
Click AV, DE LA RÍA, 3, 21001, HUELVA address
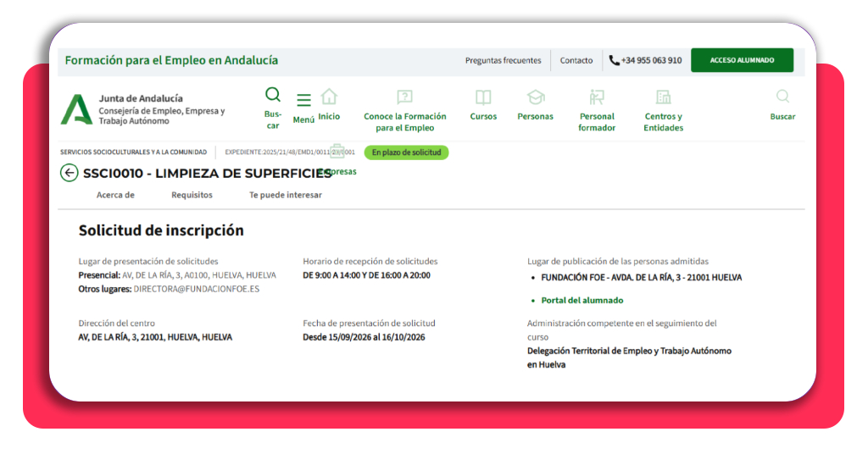point(155,337)
